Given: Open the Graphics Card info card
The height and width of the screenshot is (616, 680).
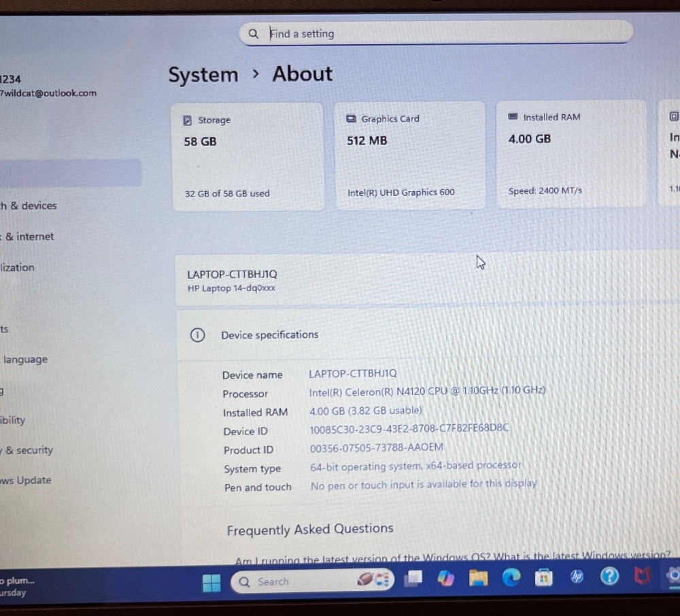Looking at the screenshot, I should coord(409,155).
